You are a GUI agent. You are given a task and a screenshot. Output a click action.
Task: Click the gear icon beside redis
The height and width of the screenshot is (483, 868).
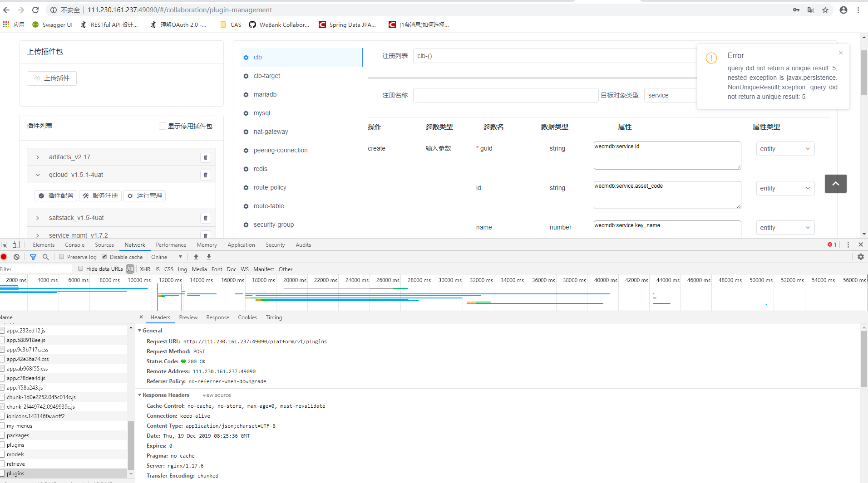coord(246,169)
